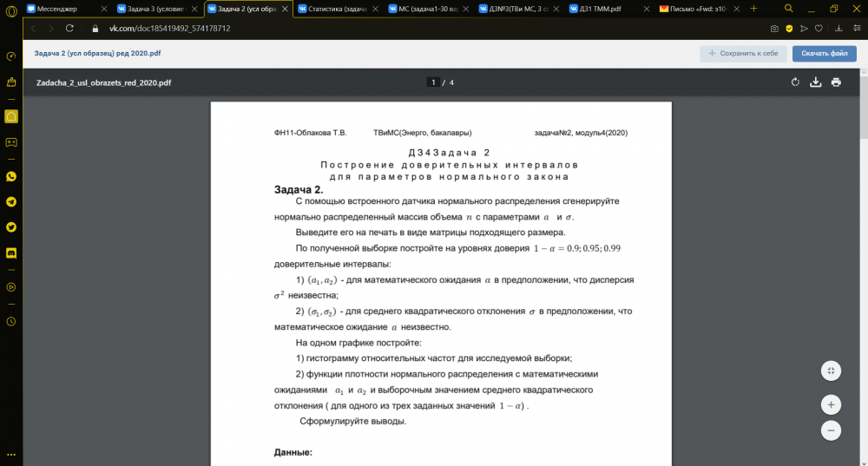Open a new tab with plus button
This screenshot has width=868, height=466.
pyautogui.click(x=753, y=9)
